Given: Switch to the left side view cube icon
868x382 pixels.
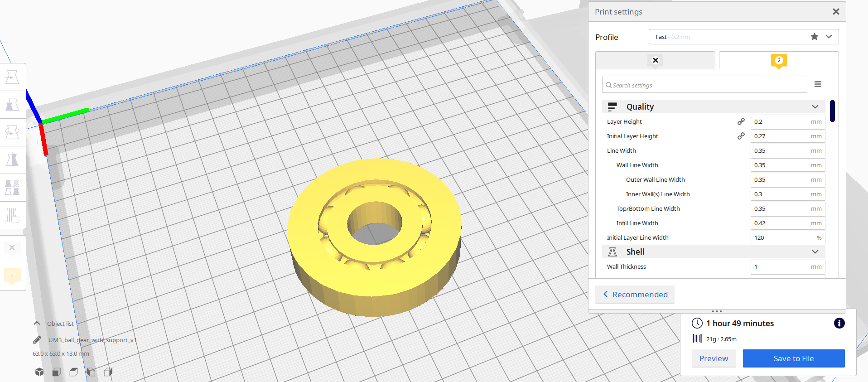Looking at the screenshot, I should pos(91,372).
